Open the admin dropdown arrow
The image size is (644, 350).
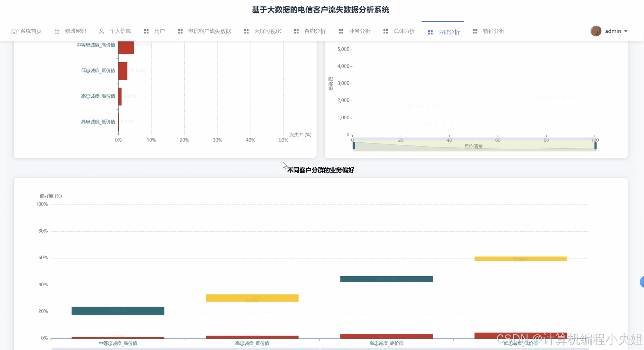click(626, 31)
